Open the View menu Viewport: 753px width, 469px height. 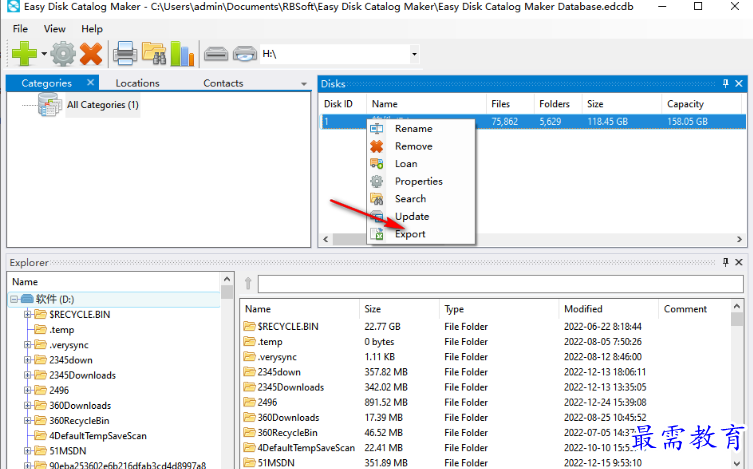55,29
